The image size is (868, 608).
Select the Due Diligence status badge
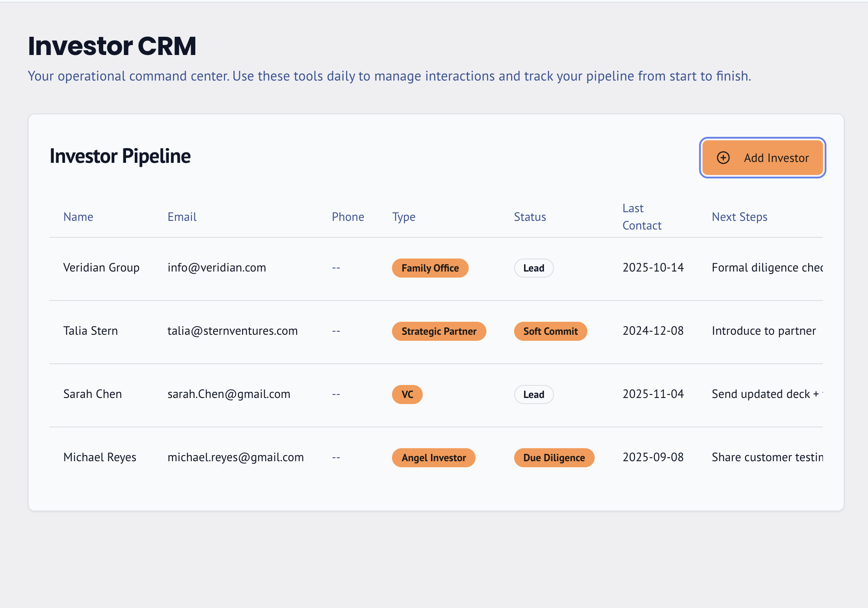pyautogui.click(x=554, y=458)
